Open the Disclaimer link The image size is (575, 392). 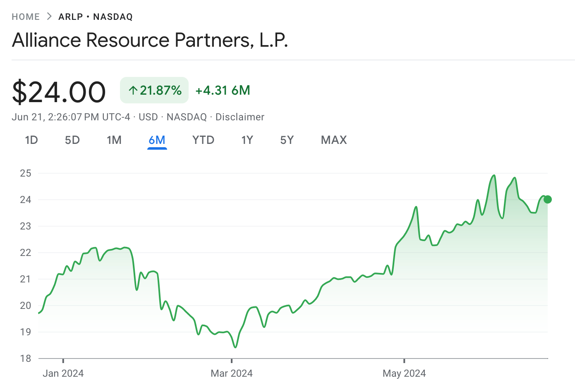(240, 117)
